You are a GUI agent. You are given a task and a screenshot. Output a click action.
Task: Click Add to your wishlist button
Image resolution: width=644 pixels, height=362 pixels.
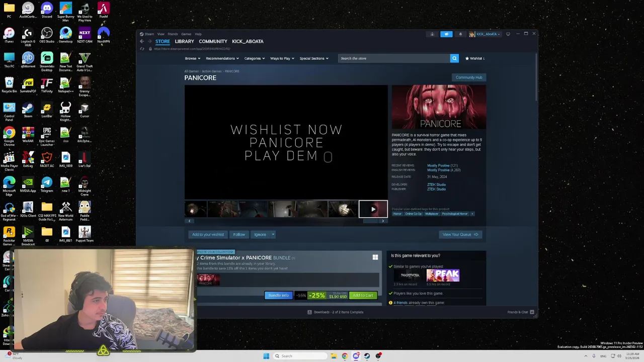click(208, 234)
